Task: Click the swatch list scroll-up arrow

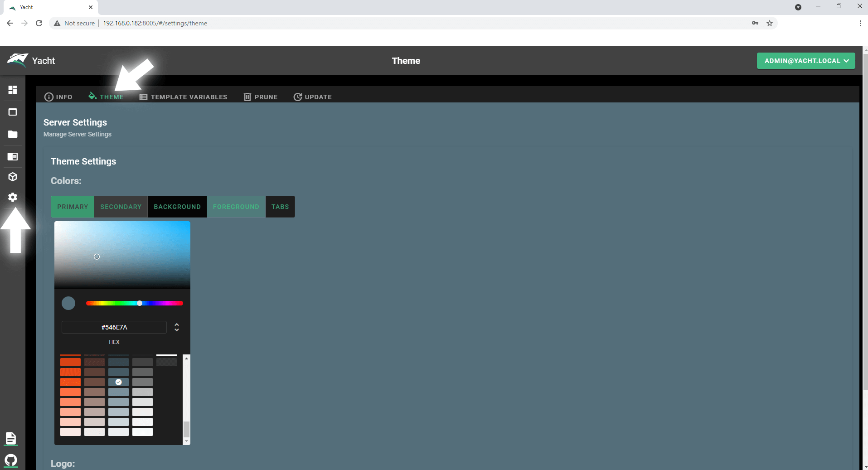Action: 186,359
